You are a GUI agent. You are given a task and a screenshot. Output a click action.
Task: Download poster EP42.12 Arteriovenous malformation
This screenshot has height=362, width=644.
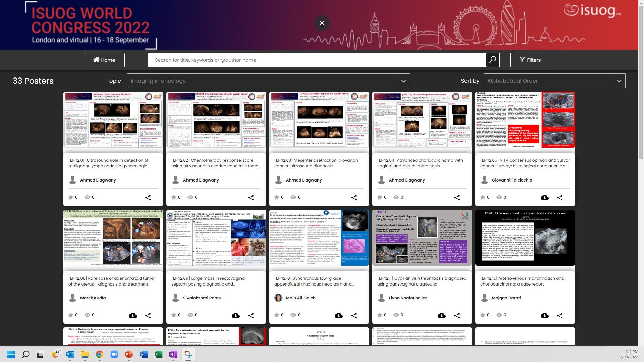(545, 315)
